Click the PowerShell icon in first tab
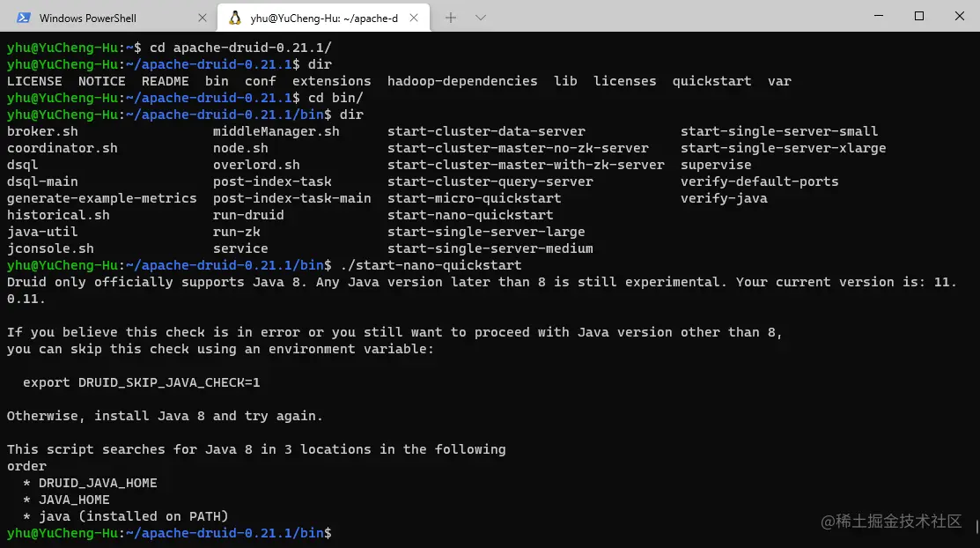Viewport: 980px width, 548px height. pos(24,18)
